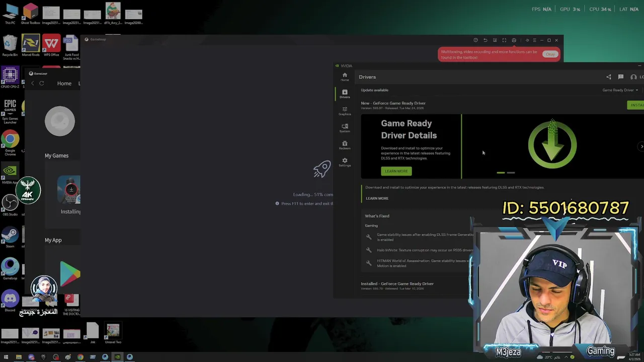Open the emulator toolbox icon
644x362 pixels.
pyautogui.click(x=514, y=40)
